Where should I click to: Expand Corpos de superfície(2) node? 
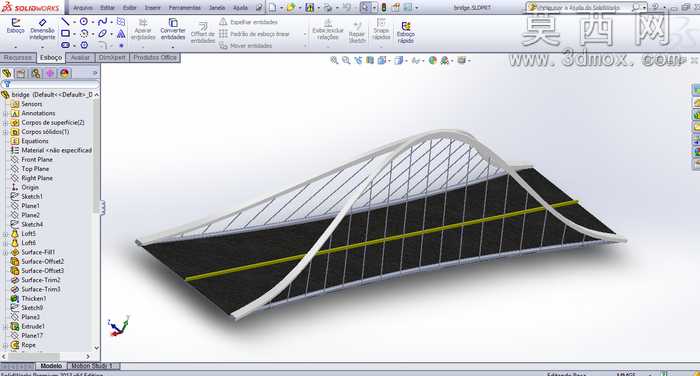(5, 123)
